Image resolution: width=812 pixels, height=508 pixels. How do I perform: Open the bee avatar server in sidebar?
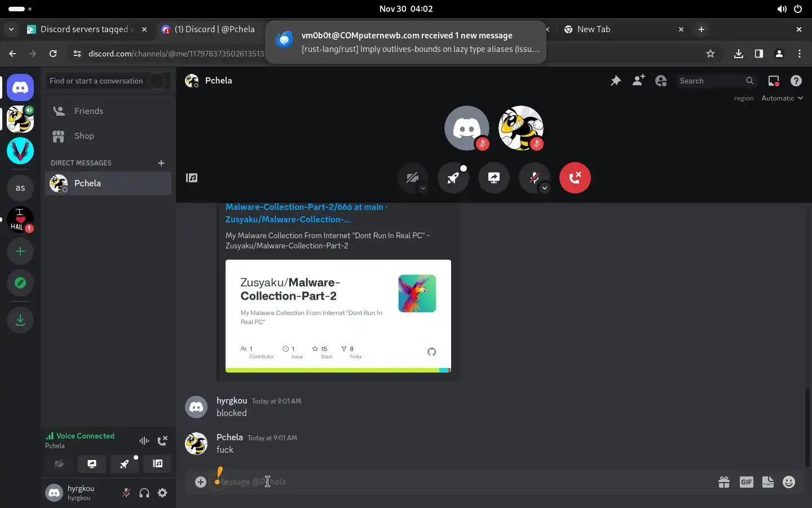[x=20, y=119]
